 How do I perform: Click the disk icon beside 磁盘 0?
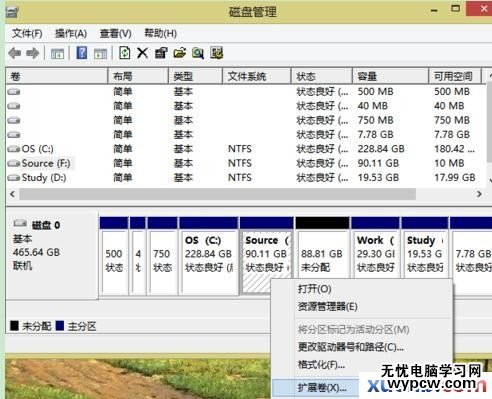point(20,223)
